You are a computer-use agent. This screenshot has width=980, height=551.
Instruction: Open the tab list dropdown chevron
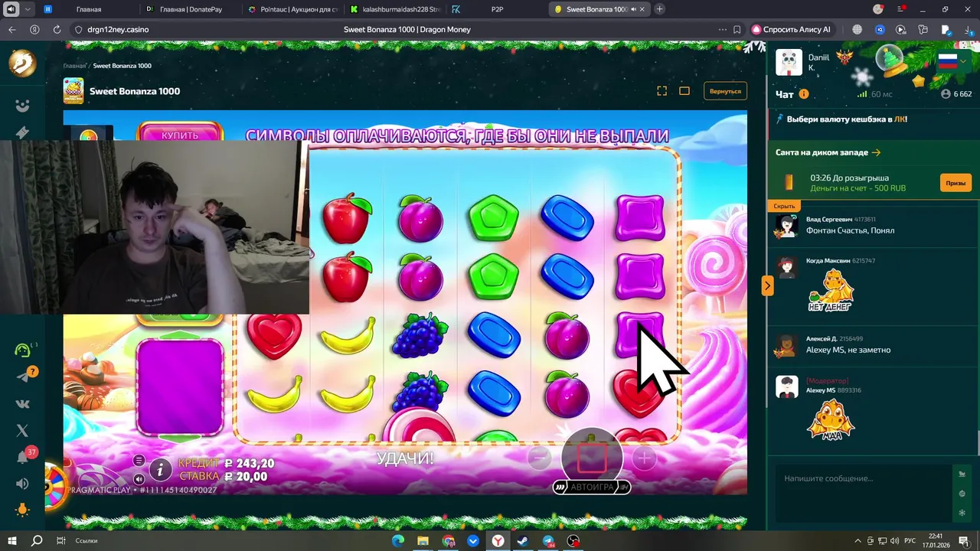point(28,9)
